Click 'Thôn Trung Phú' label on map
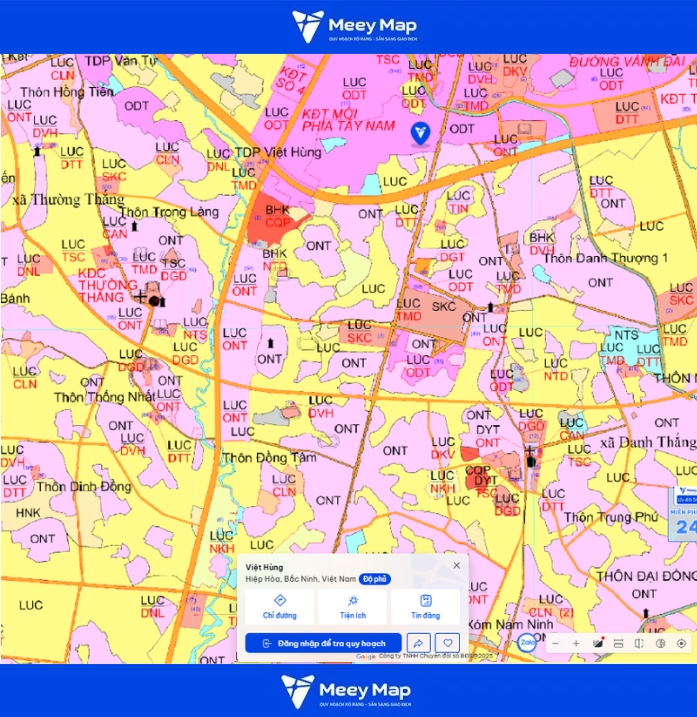This screenshot has height=717, width=697. click(x=611, y=517)
